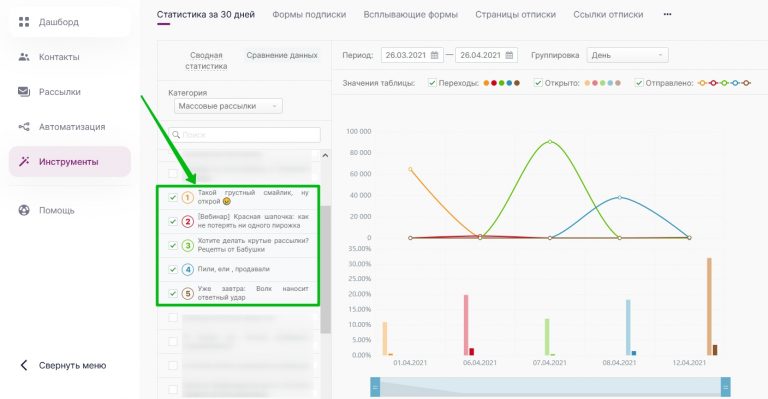
Task: Click the three-dots more tabs icon
Action: click(x=668, y=14)
